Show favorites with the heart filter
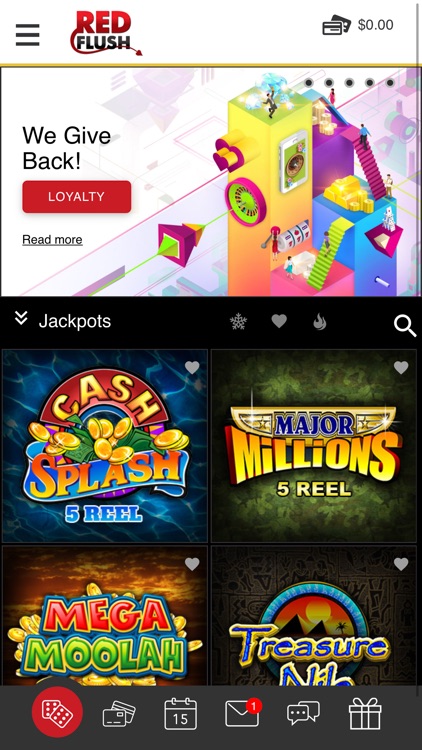The height and width of the screenshot is (750, 422). (x=279, y=321)
